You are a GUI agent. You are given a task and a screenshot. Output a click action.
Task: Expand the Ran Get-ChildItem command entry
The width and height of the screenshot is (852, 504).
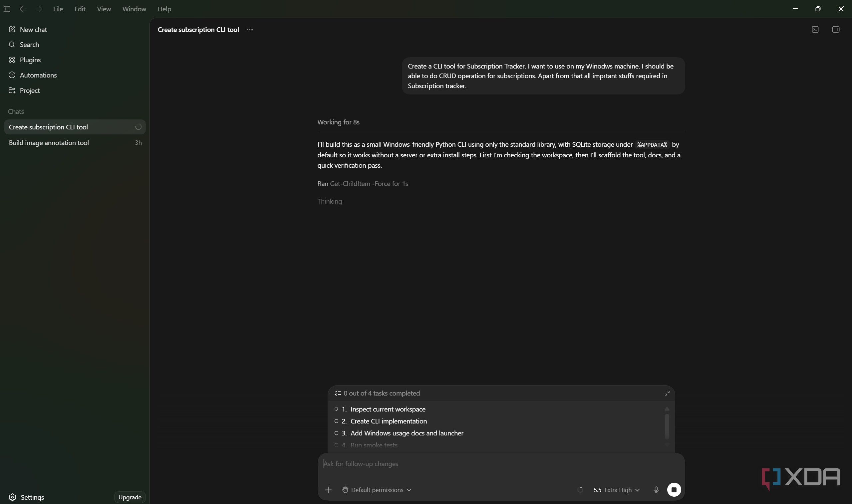(363, 184)
